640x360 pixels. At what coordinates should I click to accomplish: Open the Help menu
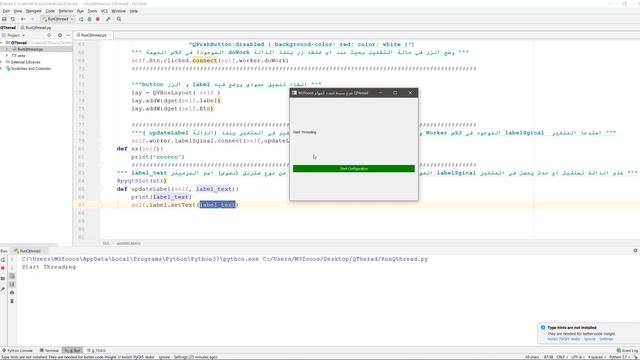[x=133, y=11]
